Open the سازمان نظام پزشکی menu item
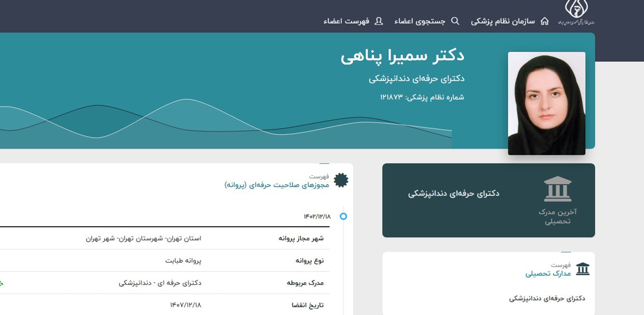Screen dimensions: 644x315 (x=502, y=21)
